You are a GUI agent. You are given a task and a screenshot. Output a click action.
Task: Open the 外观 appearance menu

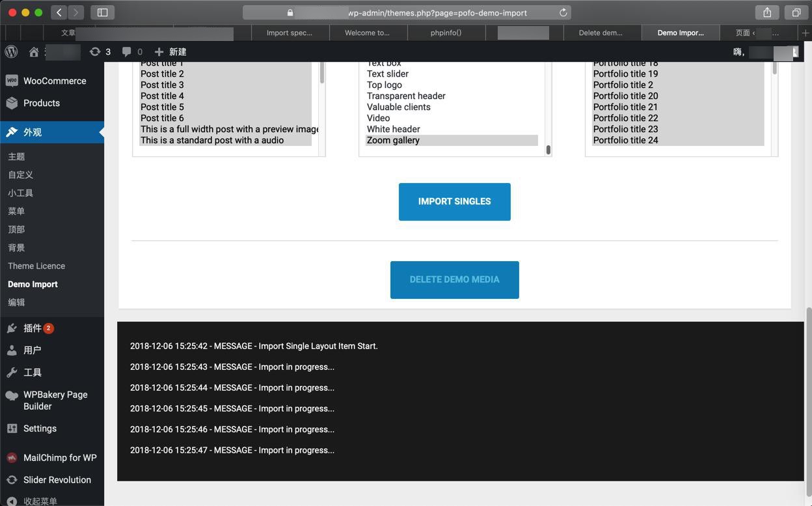[x=52, y=132]
